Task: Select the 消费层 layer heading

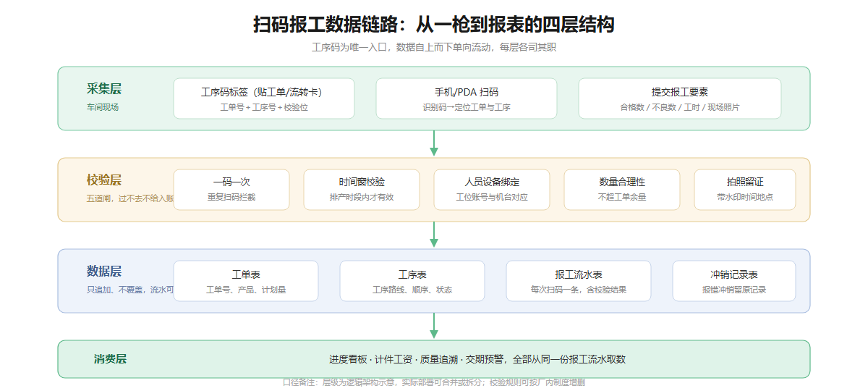Action: (110, 359)
